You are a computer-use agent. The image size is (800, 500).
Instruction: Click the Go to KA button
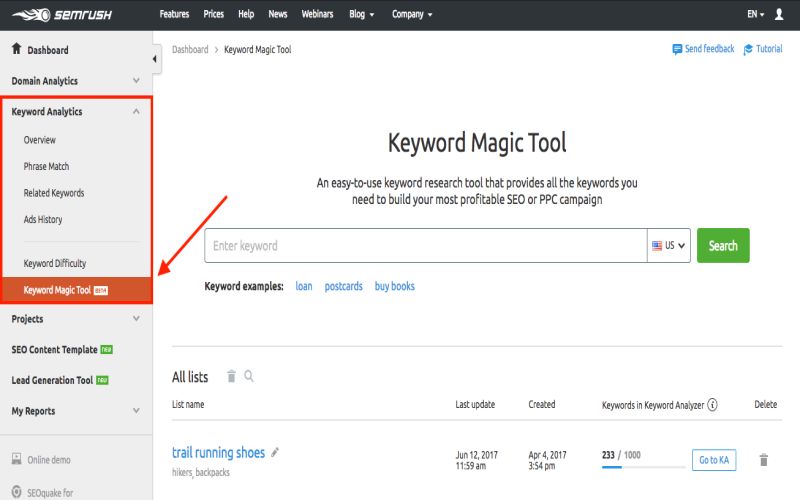pyautogui.click(x=714, y=460)
